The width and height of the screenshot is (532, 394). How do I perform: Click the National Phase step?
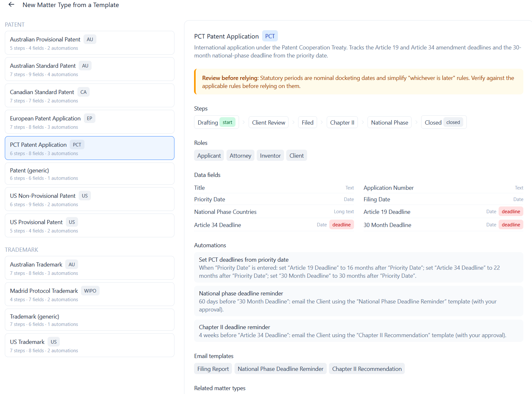tap(389, 122)
